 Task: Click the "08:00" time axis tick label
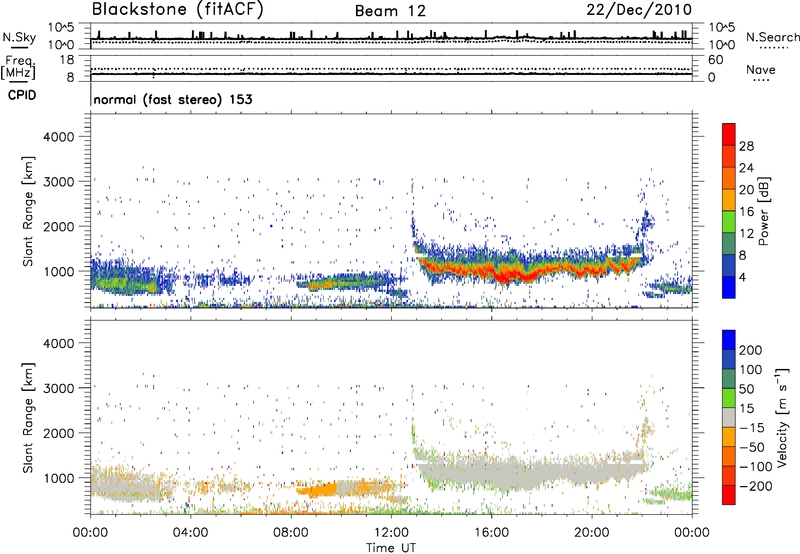click(x=291, y=533)
